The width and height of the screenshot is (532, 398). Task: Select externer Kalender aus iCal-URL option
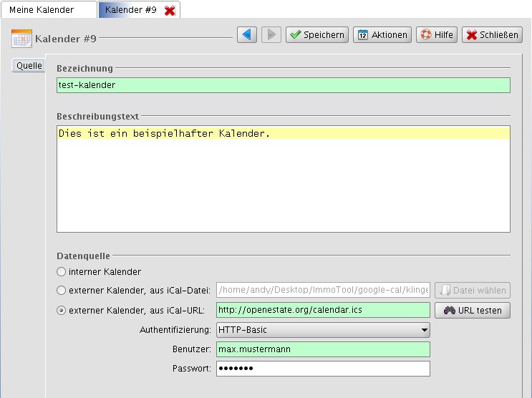[62, 311]
